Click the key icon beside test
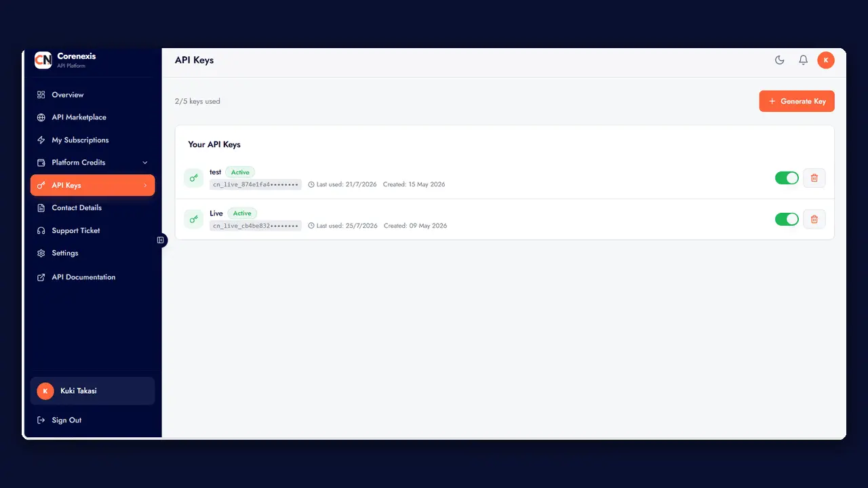 pyautogui.click(x=194, y=178)
